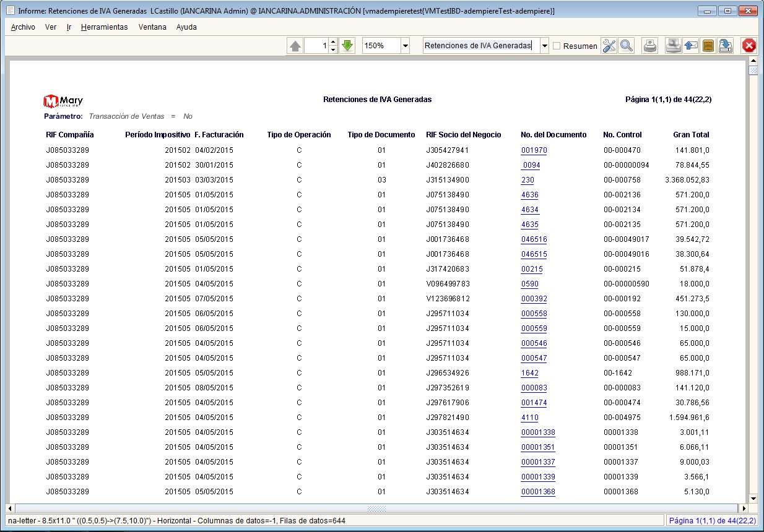Click the horizontal scrollbar right arrow

pyautogui.click(x=744, y=508)
